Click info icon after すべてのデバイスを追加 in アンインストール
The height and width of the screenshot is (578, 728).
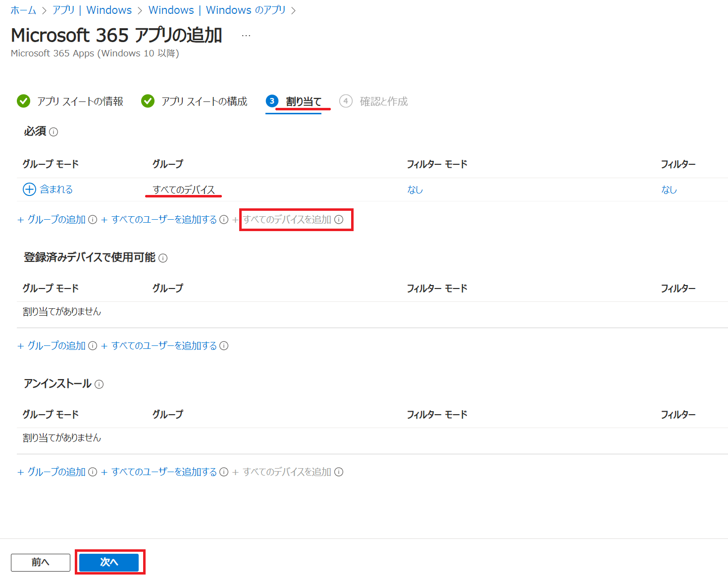pos(339,472)
